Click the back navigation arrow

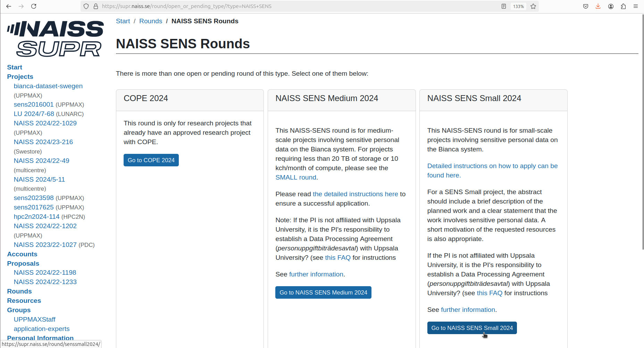[9, 6]
